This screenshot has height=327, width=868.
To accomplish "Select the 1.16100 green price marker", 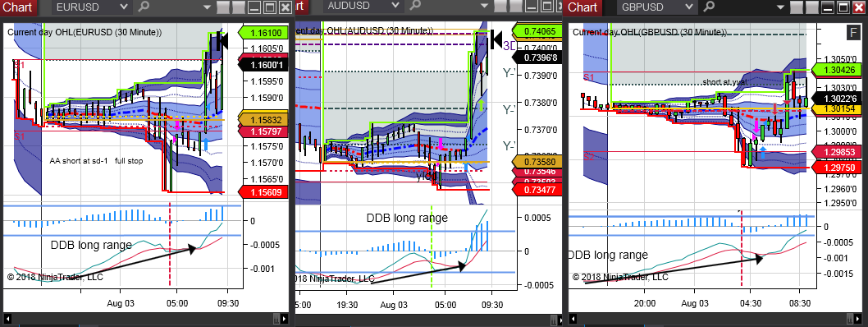I will coord(263,33).
